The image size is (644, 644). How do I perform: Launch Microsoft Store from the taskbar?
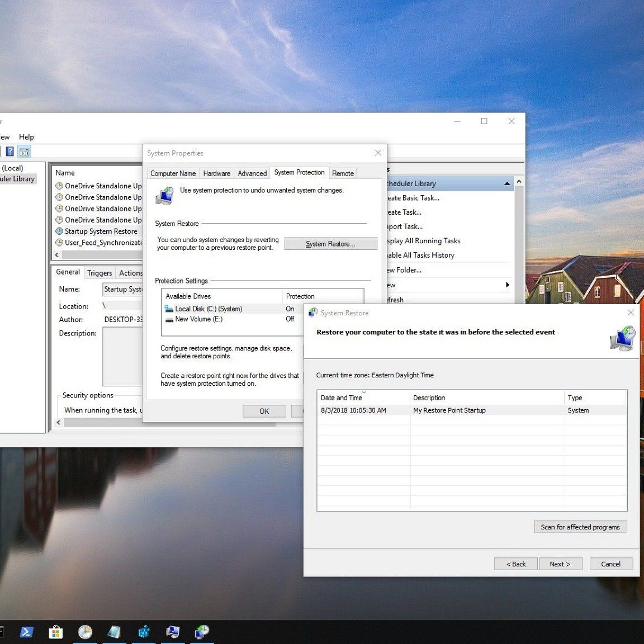[55, 632]
